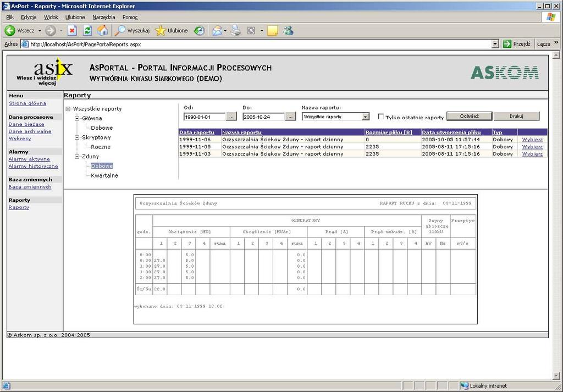563x392 pixels.
Task: Collapse the Skryptowy tree node
Action: tap(77, 137)
